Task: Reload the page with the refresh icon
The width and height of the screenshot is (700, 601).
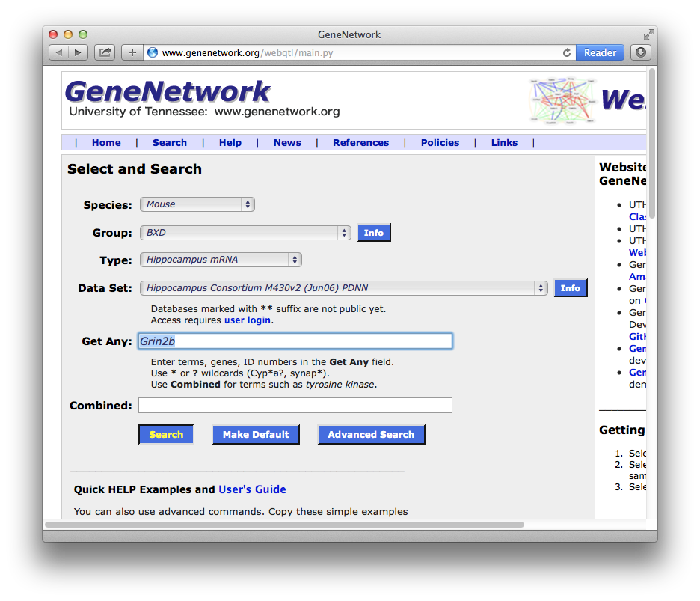Action: (x=567, y=52)
